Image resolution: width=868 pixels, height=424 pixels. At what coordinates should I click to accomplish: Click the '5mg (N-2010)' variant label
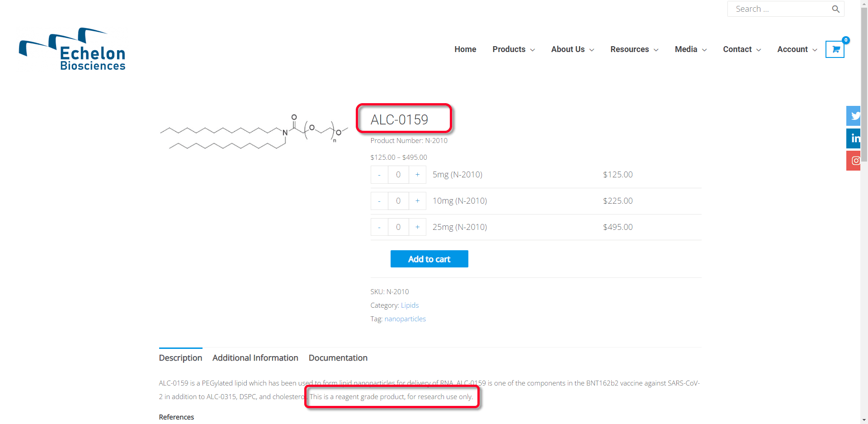458,175
